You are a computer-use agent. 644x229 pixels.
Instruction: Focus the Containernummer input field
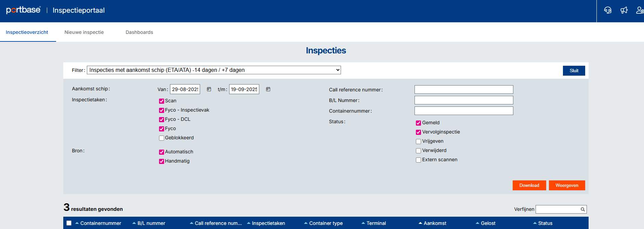pos(464,111)
